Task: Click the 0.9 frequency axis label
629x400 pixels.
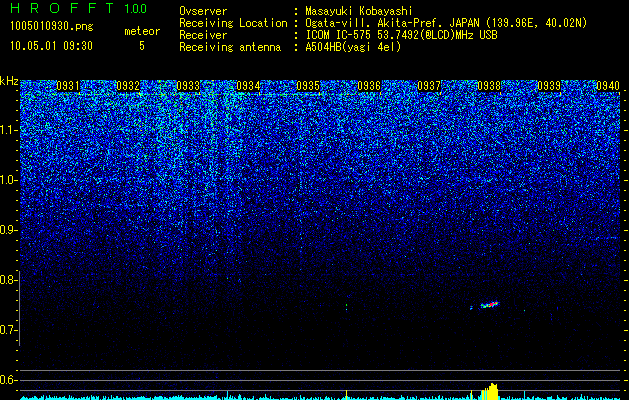Action: (9, 230)
